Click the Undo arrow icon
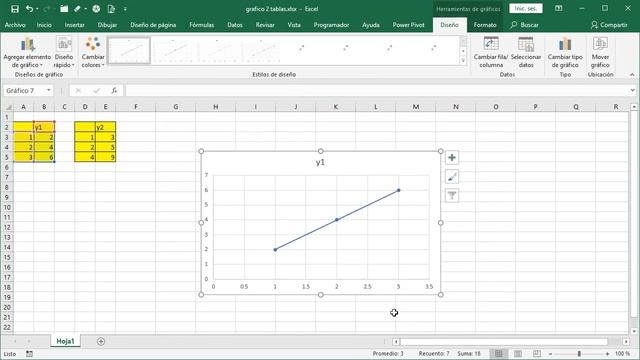This screenshot has width=640, height=360. pyautogui.click(x=29, y=9)
